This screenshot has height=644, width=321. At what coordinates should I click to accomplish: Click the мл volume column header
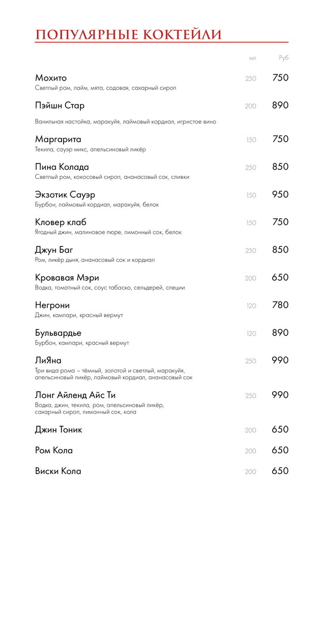(x=252, y=58)
